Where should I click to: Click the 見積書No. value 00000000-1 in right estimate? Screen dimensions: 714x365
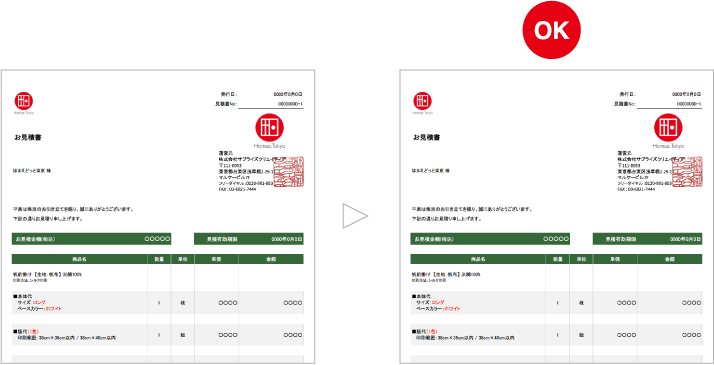click(689, 104)
